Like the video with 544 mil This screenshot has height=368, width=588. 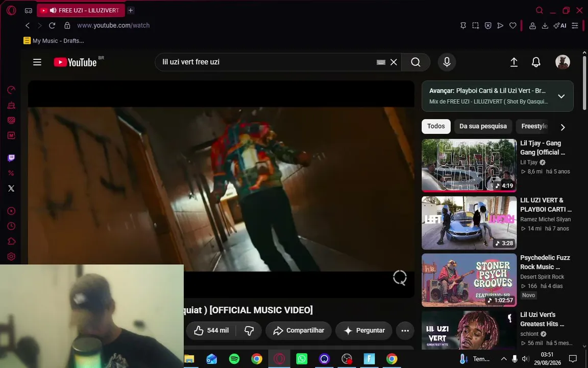point(212,331)
